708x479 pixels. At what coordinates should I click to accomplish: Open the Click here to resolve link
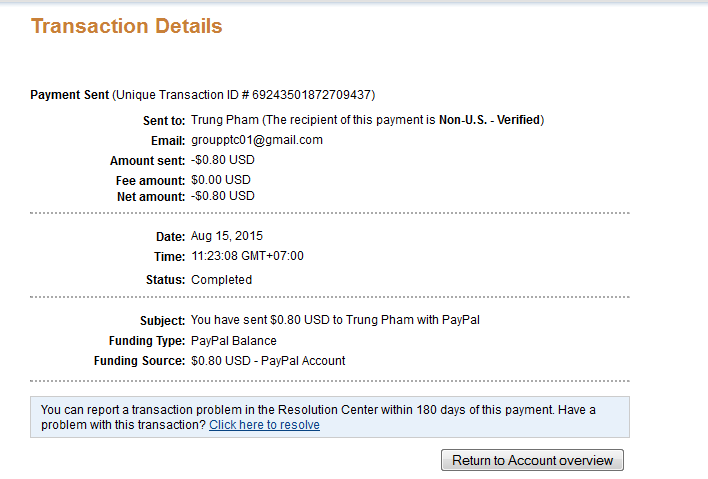(264, 425)
